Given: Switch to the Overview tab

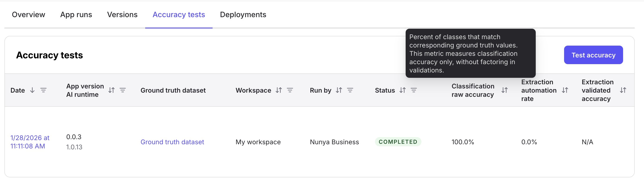Looking at the screenshot, I should click(29, 15).
